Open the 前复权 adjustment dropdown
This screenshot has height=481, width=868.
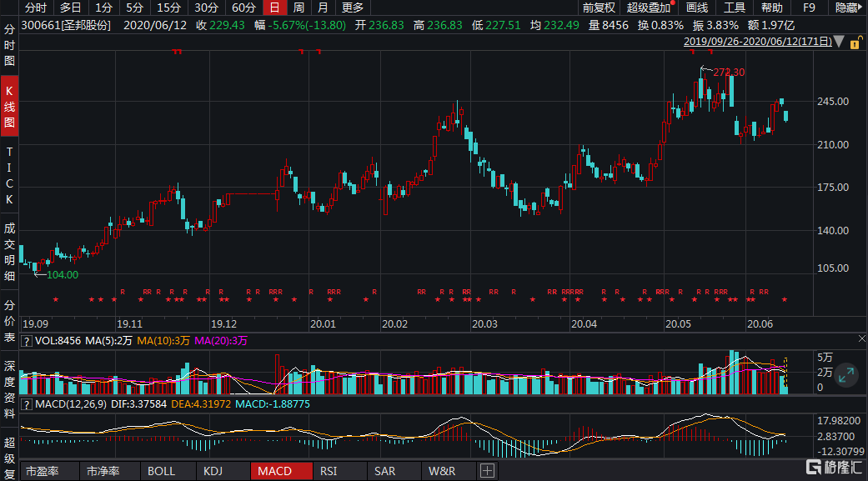[599, 8]
